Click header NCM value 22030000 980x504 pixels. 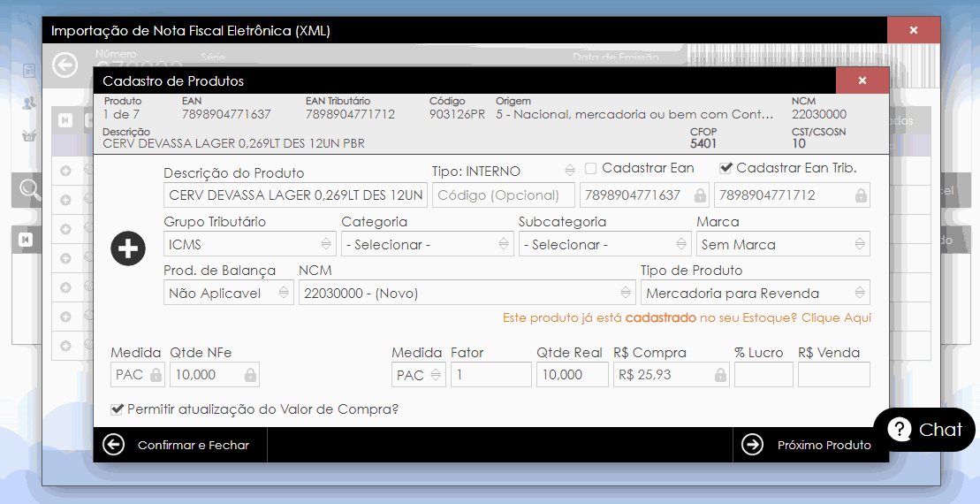[x=819, y=114]
